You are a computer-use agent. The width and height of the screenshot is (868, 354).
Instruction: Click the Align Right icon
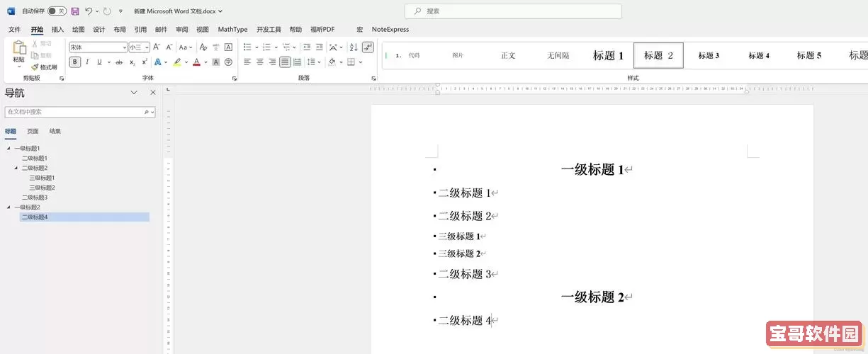(x=272, y=62)
